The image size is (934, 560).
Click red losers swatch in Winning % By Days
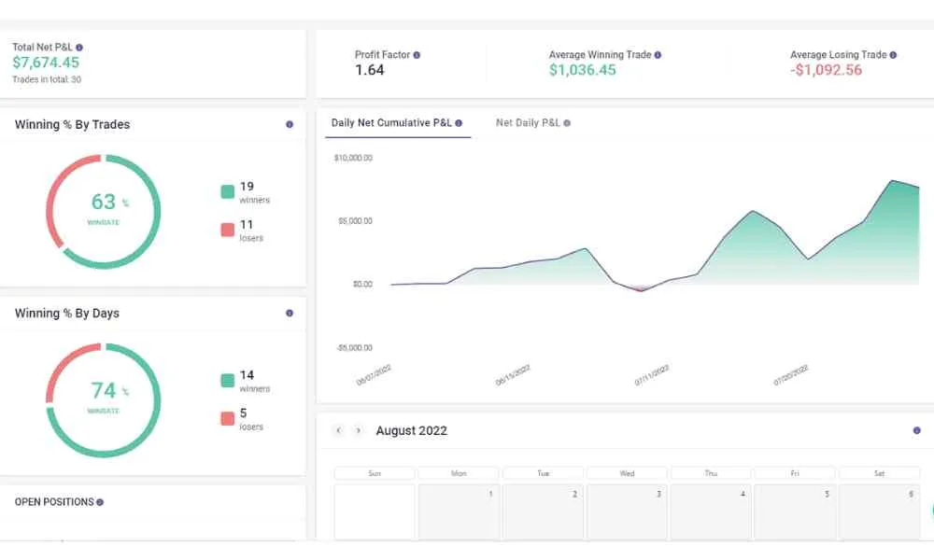(x=228, y=419)
